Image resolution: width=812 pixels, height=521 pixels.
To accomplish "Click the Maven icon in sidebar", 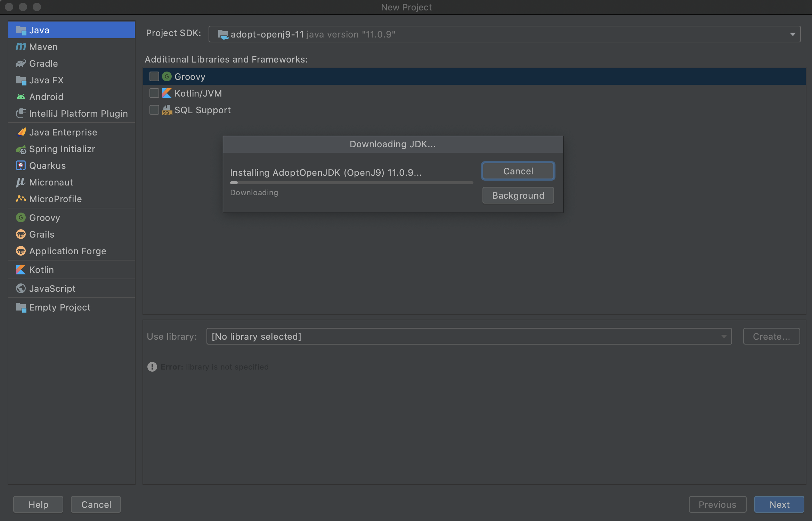I will pyautogui.click(x=21, y=47).
